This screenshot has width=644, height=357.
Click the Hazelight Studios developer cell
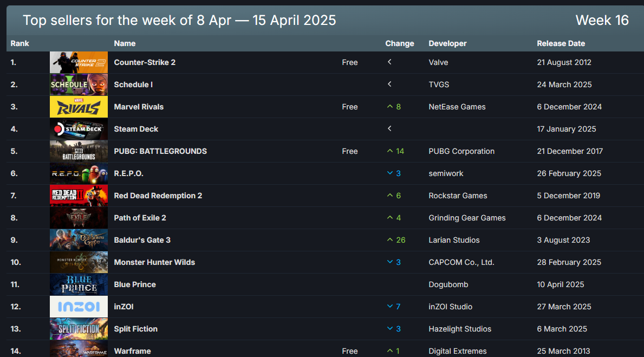coord(460,329)
